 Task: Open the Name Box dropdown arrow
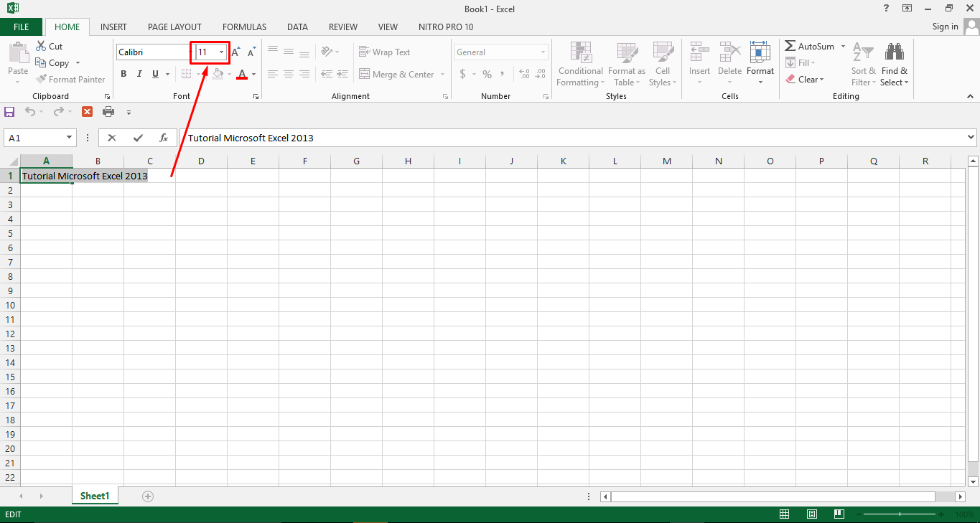[70, 138]
